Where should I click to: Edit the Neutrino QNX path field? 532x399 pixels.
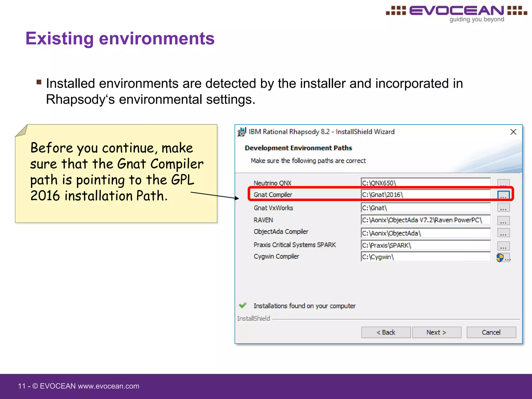[x=426, y=183]
